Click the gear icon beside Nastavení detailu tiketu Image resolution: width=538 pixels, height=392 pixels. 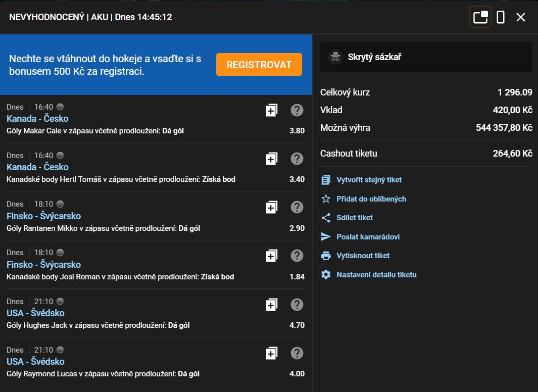(326, 274)
